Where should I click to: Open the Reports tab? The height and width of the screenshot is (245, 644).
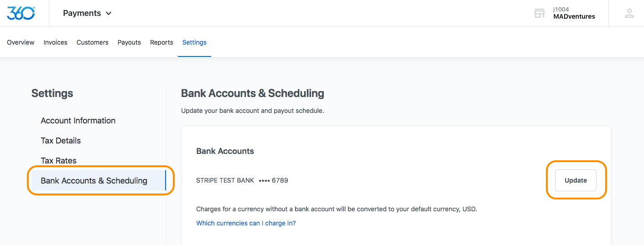point(161,42)
